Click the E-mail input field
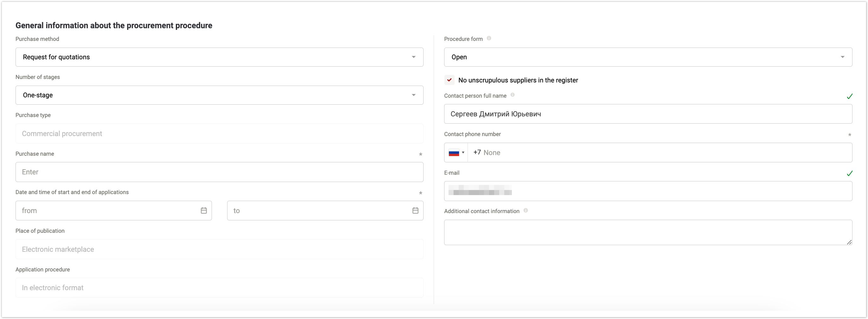 point(648,191)
